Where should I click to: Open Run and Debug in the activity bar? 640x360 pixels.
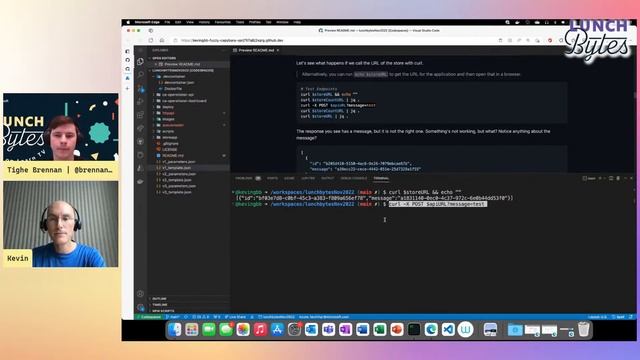point(140,102)
